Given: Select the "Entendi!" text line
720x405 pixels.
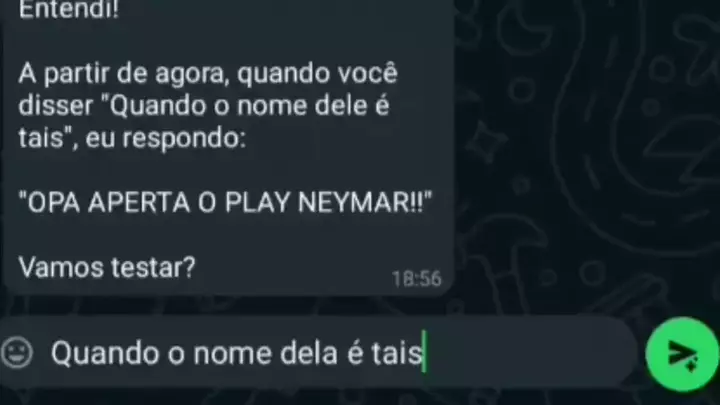Looking at the screenshot, I should (69, 9).
